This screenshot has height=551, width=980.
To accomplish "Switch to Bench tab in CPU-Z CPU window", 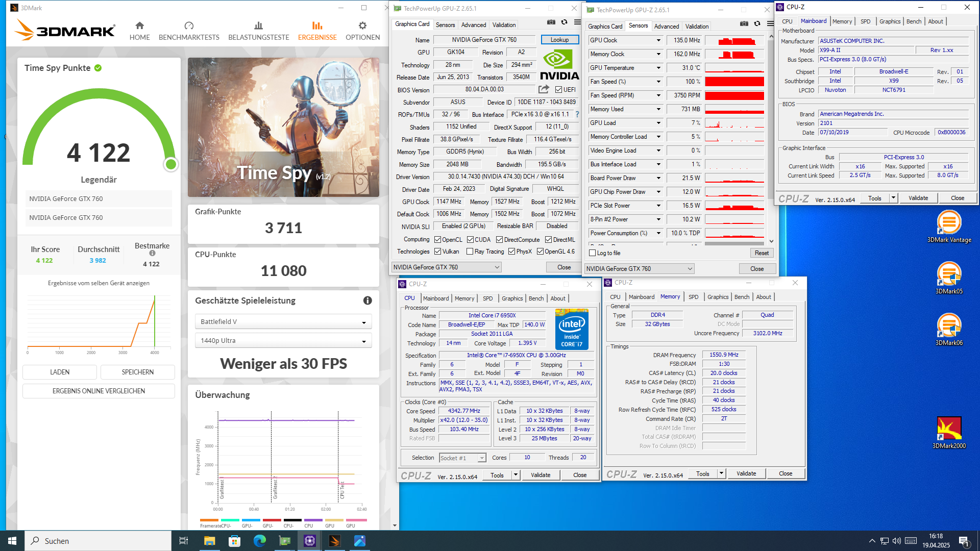I will click(536, 298).
